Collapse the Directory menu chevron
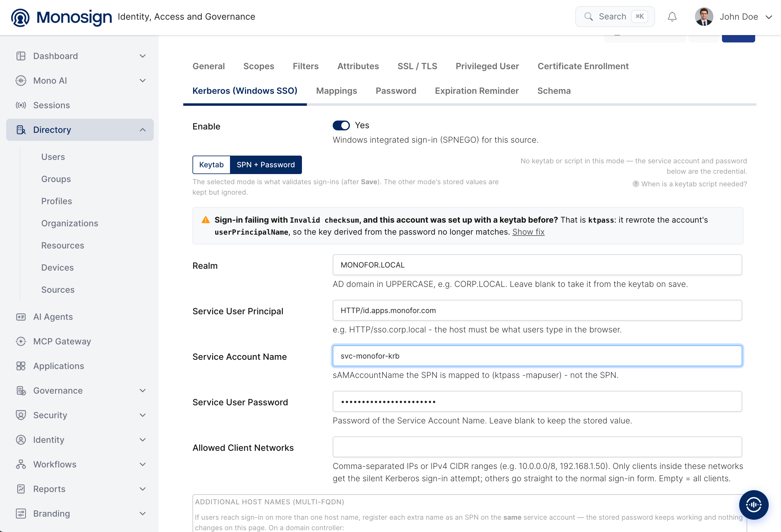This screenshot has width=781, height=532. [x=142, y=130]
